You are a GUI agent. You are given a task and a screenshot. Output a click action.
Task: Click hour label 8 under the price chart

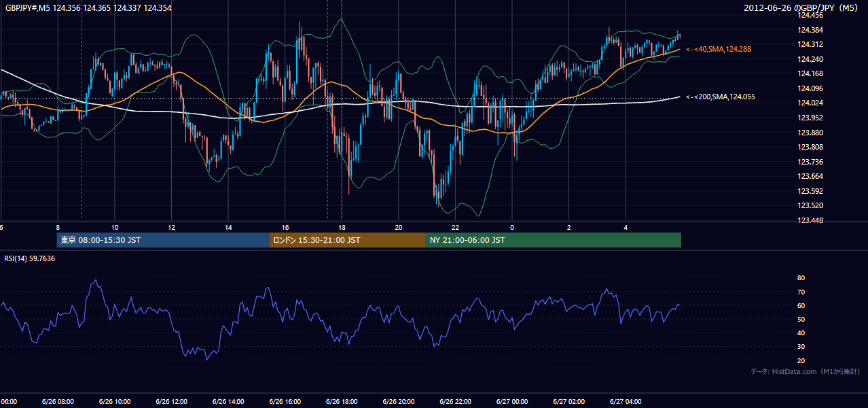click(x=58, y=227)
